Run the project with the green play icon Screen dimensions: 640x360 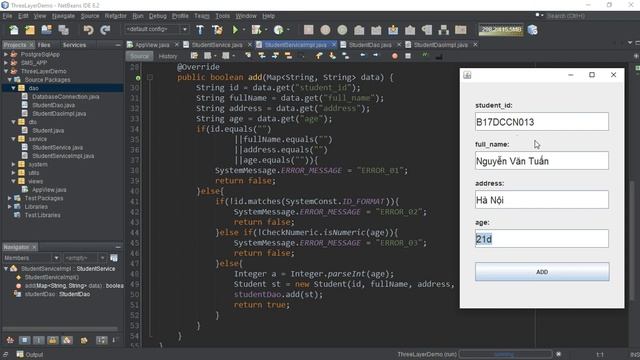pos(235,30)
